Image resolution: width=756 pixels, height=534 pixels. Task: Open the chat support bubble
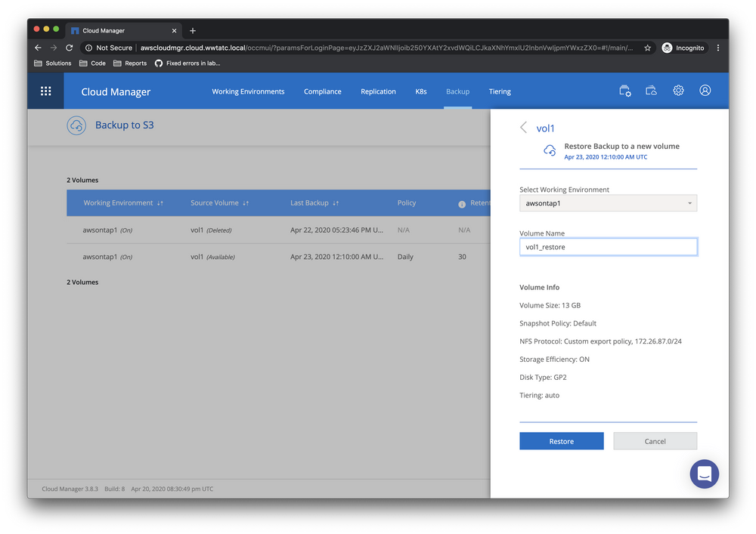click(x=704, y=474)
